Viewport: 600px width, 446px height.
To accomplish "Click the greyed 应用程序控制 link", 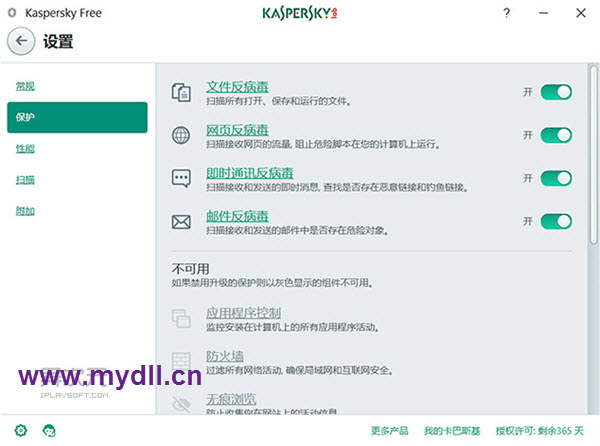I will point(243,313).
